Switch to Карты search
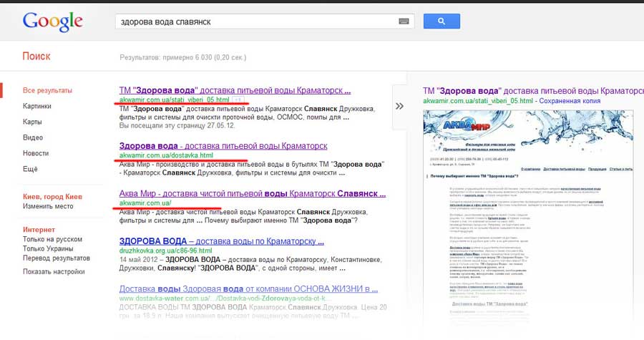 [x=32, y=122]
